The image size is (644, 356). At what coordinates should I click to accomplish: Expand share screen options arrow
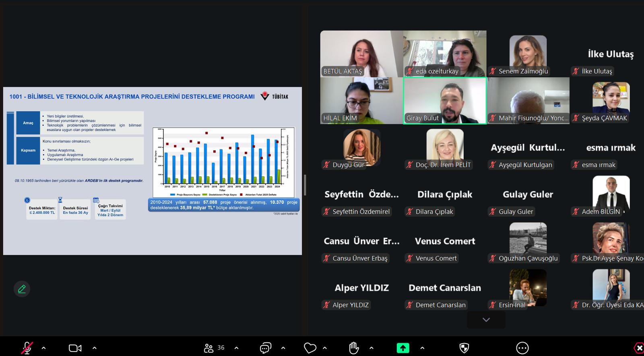pyautogui.click(x=422, y=348)
